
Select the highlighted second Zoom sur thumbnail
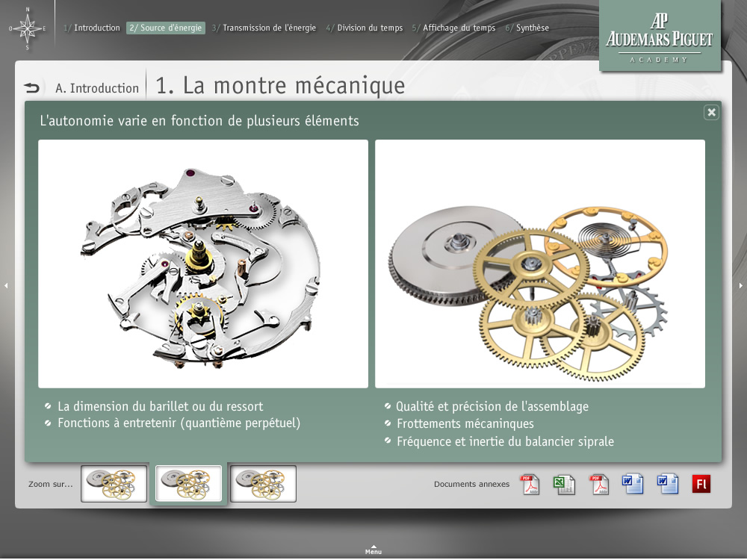[189, 484]
